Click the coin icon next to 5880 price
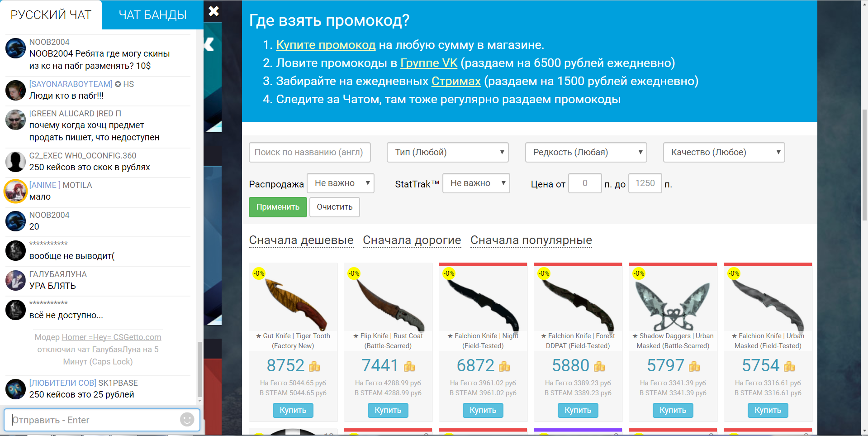The height and width of the screenshot is (436, 868). pos(599,366)
